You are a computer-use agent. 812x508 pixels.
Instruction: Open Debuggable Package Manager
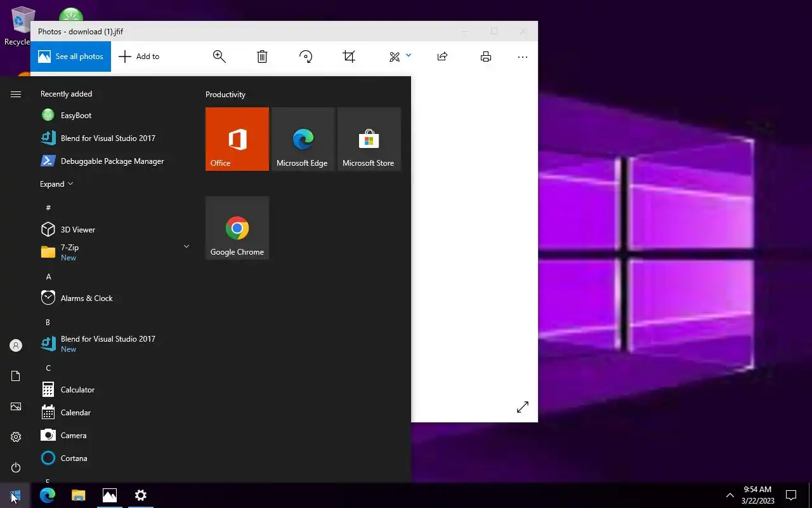click(x=114, y=161)
